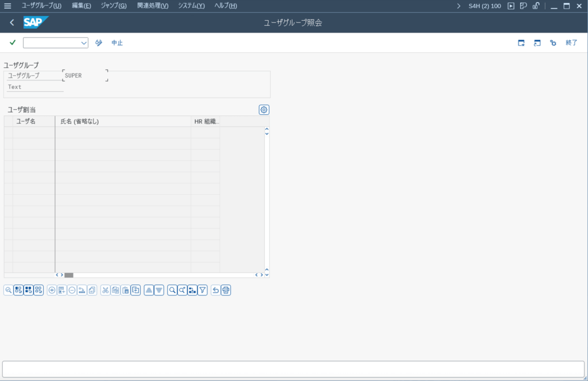Click the ユーザ名 column header

click(x=34, y=121)
